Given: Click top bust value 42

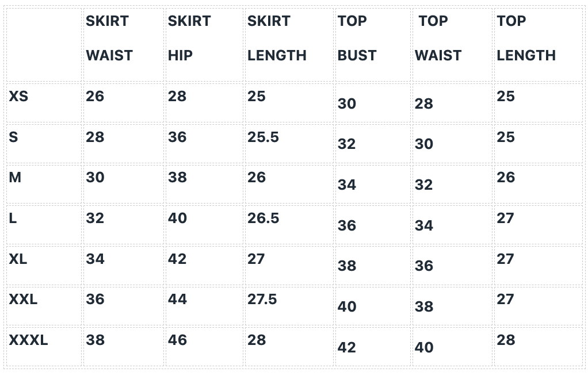Looking at the screenshot, I should pyautogui.click(x=347, y=347).
